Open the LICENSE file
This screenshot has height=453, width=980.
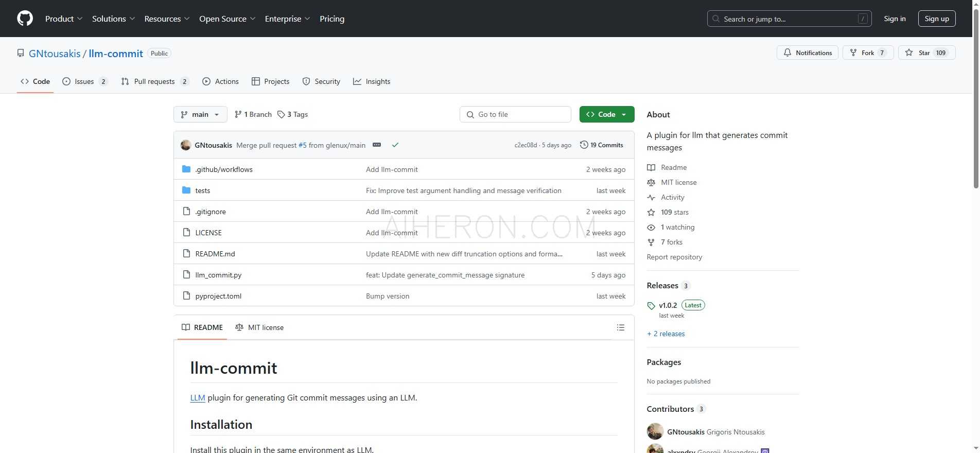click(x=208, y=233)
